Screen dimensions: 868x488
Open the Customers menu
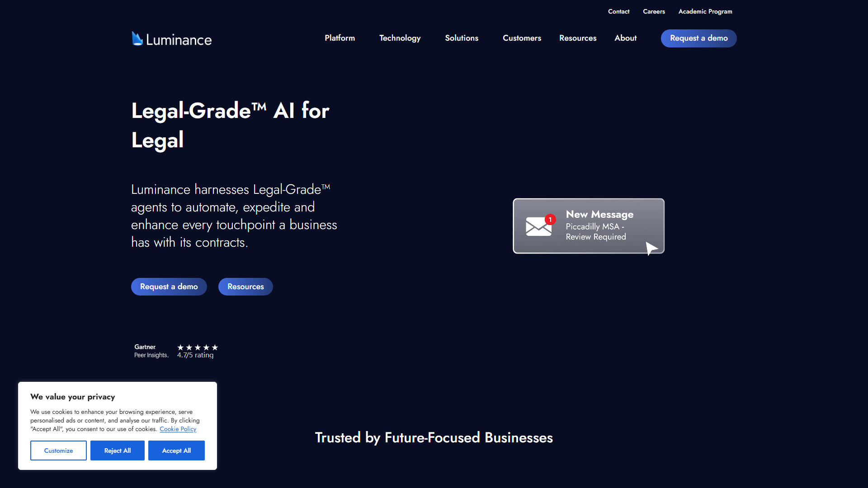click(x=522, y=38)
